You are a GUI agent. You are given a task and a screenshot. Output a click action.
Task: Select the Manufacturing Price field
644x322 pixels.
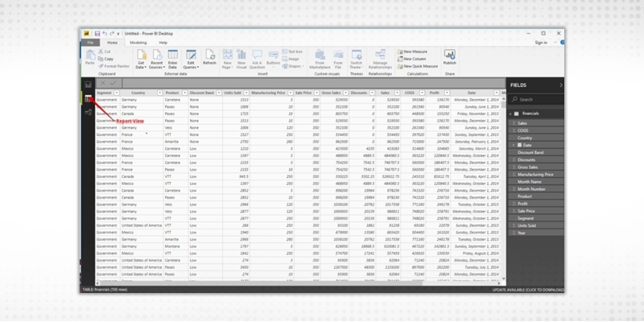click(x=535, y=175)
